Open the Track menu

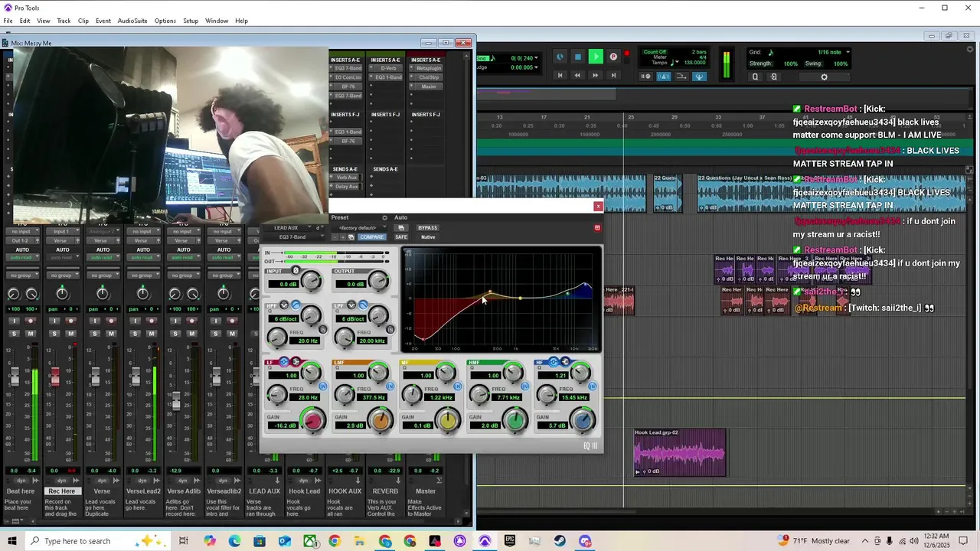[64, 21]
